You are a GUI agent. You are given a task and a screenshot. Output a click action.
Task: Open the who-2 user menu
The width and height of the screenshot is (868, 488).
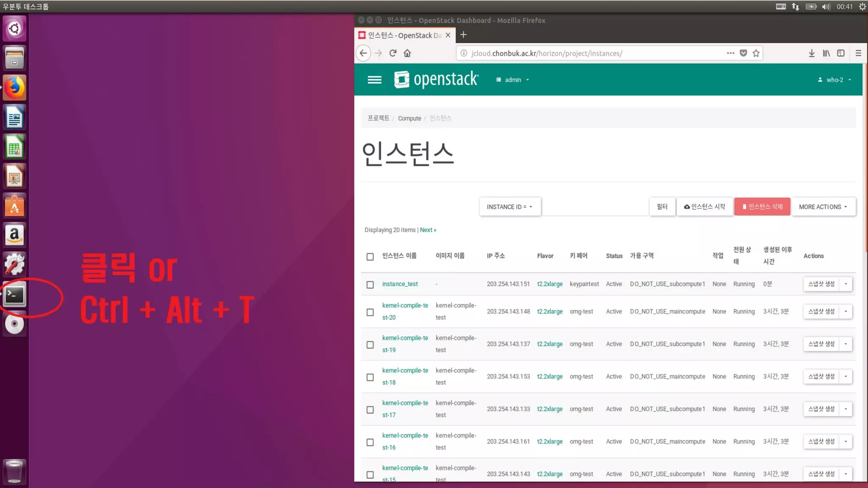835,80
